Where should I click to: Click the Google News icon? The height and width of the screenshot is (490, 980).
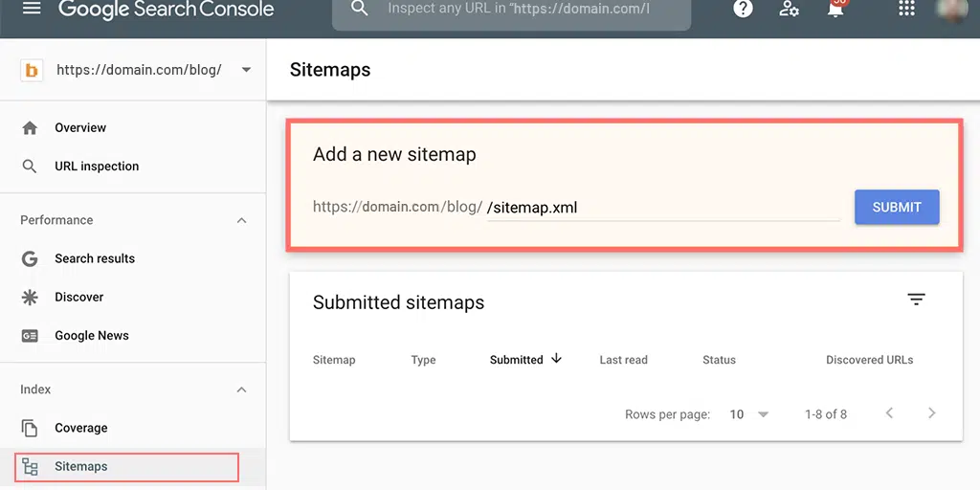coord(30,336)
